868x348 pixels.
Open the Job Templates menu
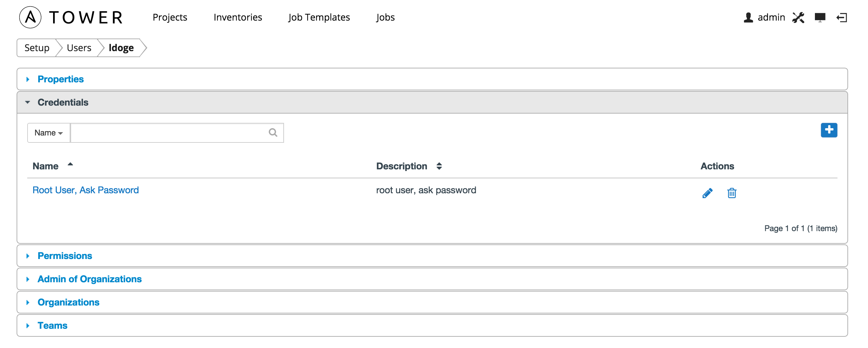tap(319, 18)
